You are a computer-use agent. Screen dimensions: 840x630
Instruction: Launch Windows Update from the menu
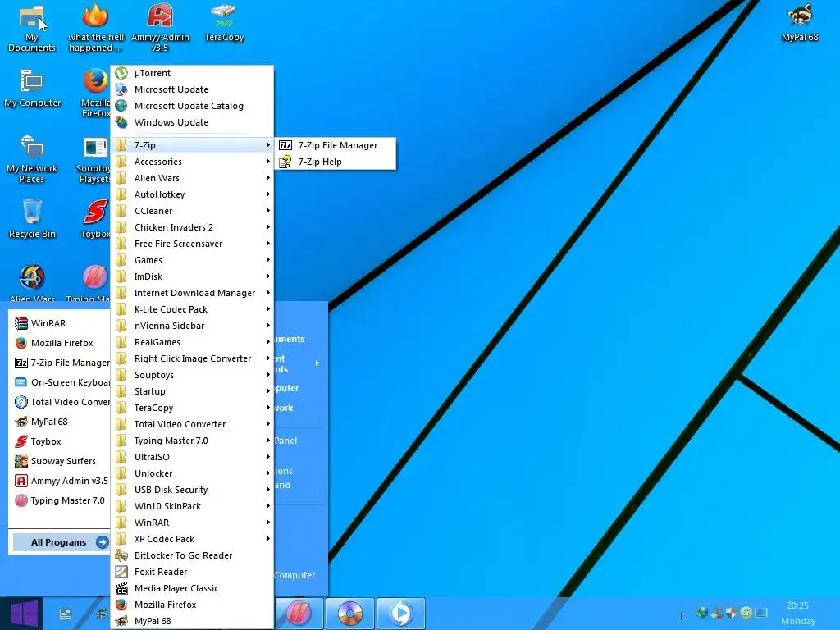tap(192, 122)
